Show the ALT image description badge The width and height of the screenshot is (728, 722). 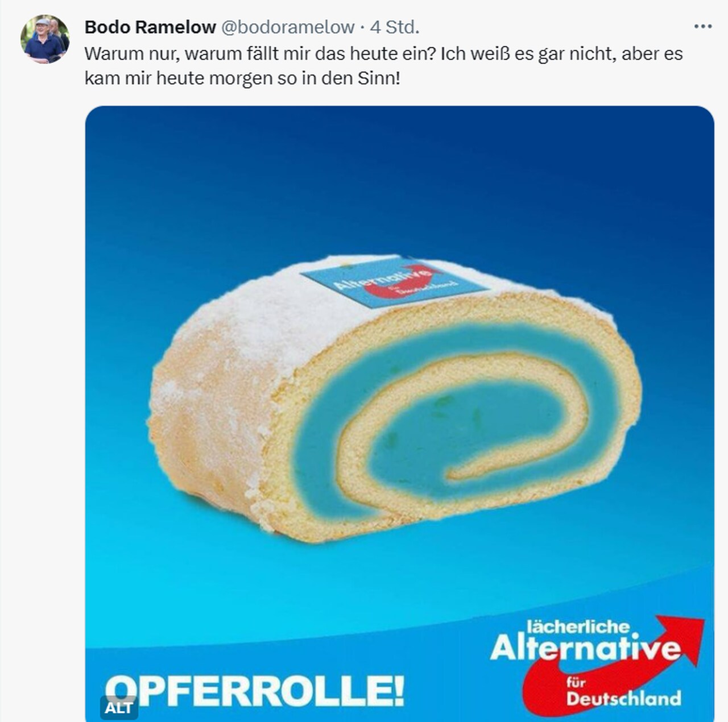[x=118, y=708]
